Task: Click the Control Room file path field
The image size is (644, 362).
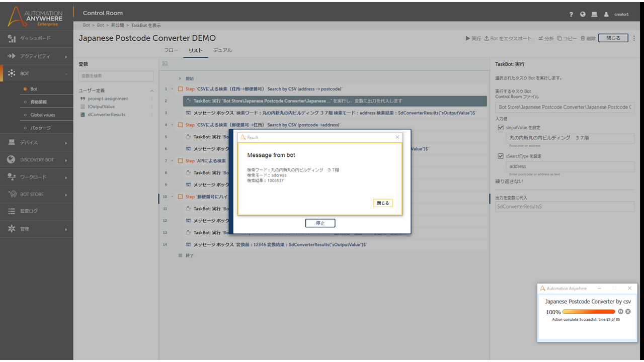Action: point(565,107)
